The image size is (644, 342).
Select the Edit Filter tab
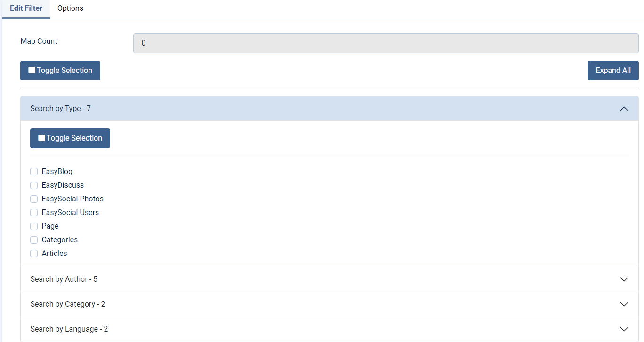[x=26, y=8]
